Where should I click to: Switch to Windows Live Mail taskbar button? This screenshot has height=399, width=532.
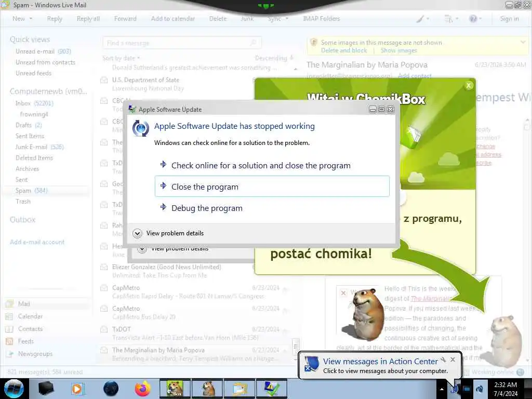240,389
